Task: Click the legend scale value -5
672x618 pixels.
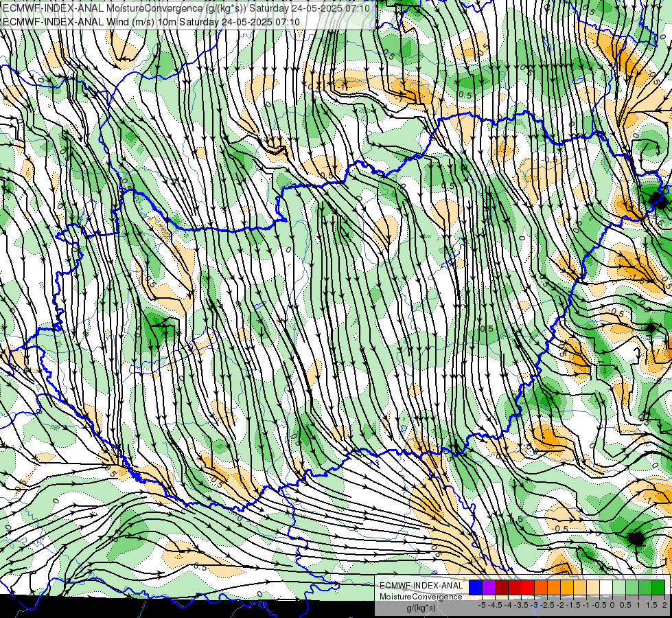Action: (482, 605)
